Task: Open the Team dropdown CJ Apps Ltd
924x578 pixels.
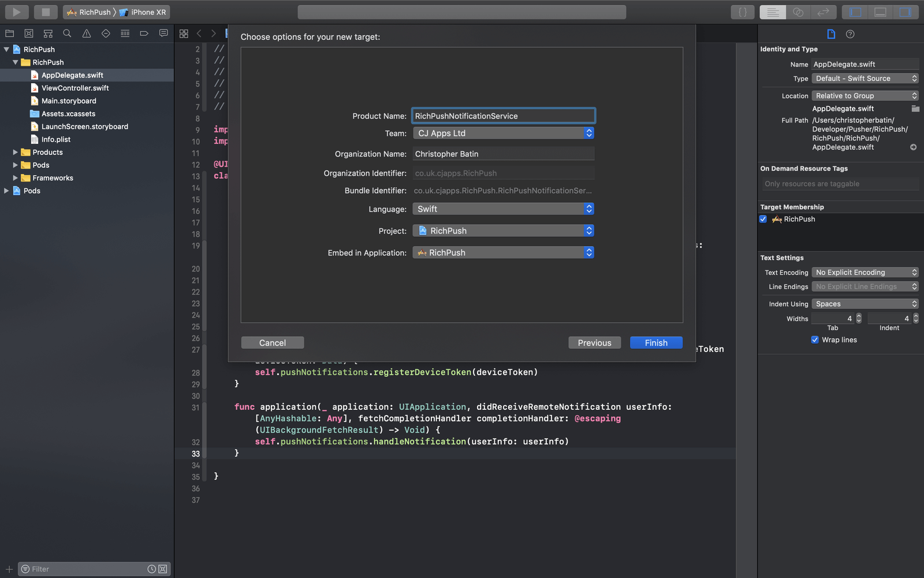Action: pos(503,133)
